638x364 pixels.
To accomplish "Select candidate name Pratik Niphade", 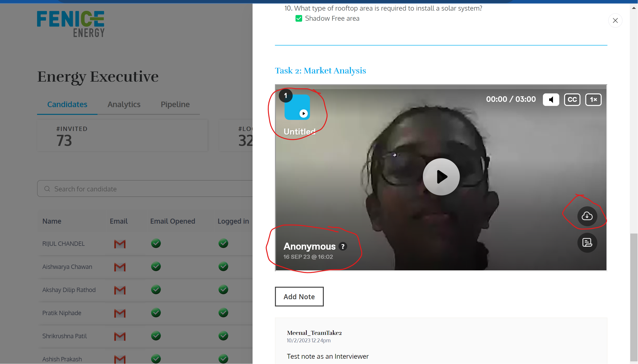I will point(62,313).
